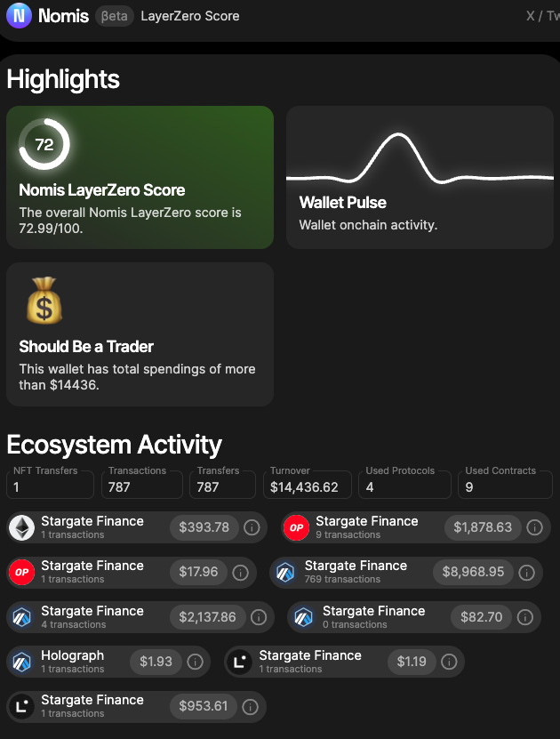Click Linea icon on $953.61 row
560x739 pixels.
point(22,706)
